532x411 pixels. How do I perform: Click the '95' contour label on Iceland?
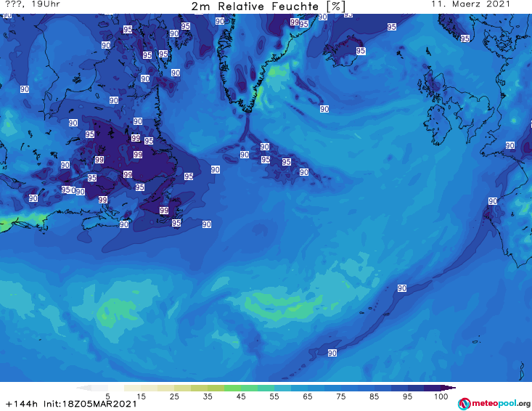pos(361,51)
